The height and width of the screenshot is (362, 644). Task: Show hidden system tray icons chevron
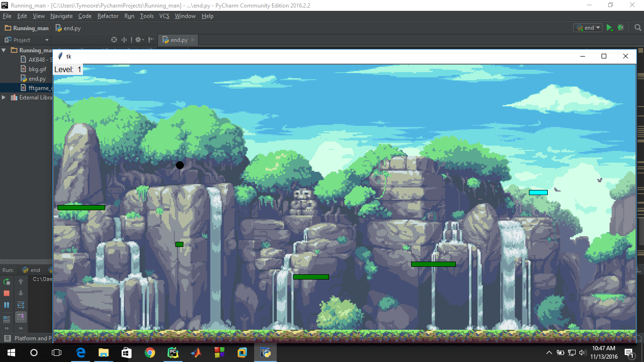pos(549,353)
